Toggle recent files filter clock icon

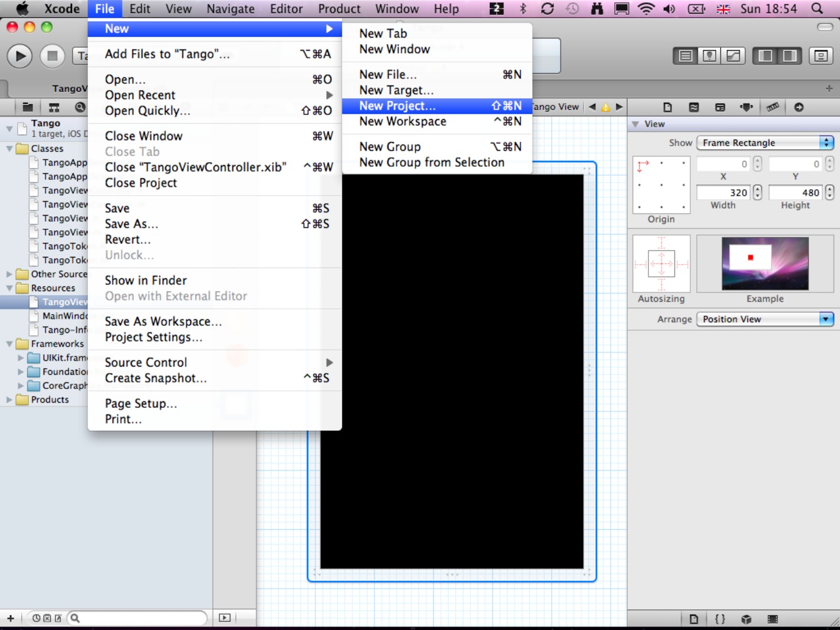point(37,618)
